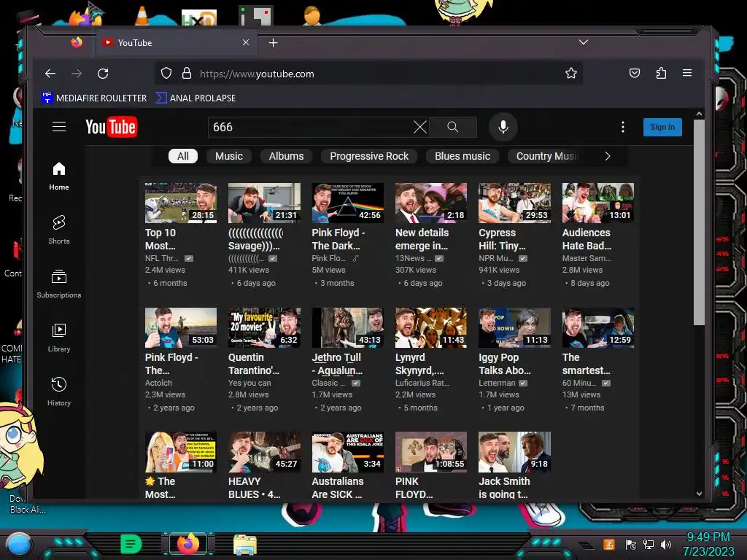747x560 pixels.
Task: Open the 'Top 10 Most...' video thumbnail
Action: [181, 203]
